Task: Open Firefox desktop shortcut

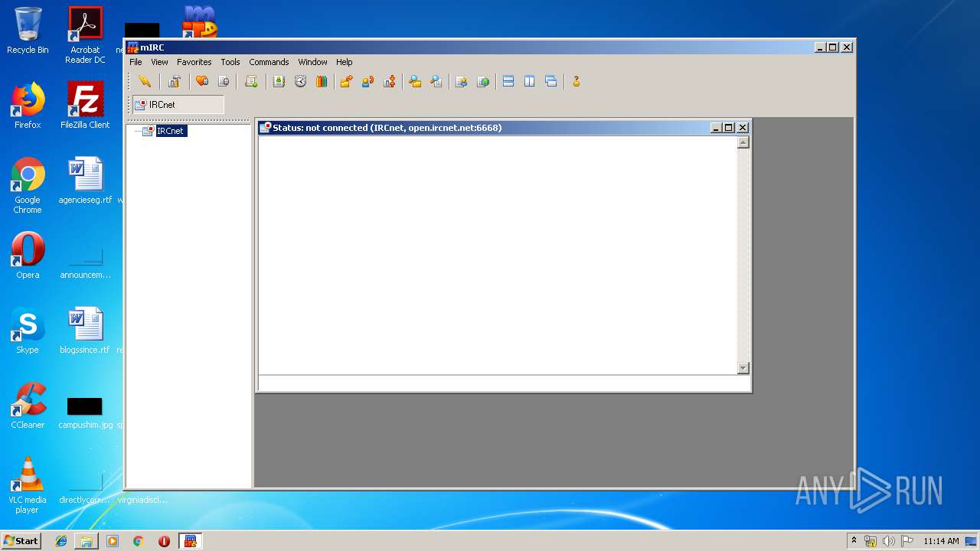Action: 28,106
